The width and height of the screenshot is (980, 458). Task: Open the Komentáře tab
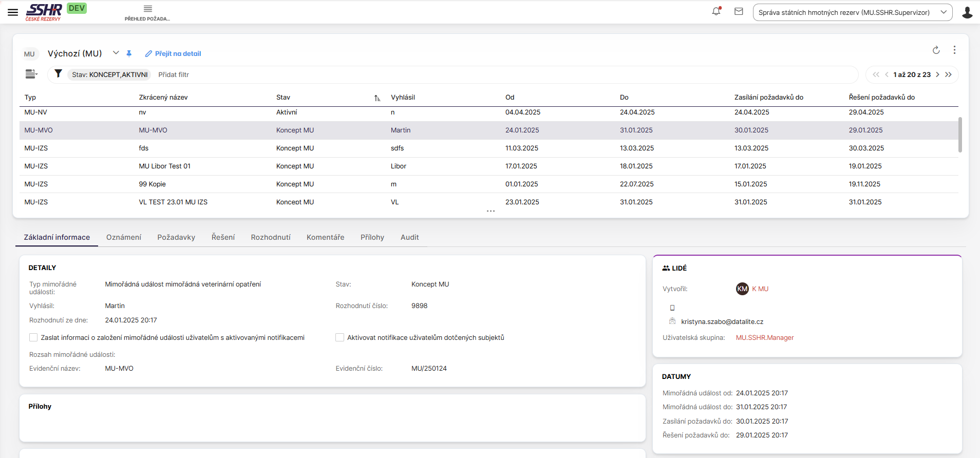click(x=325, y=237)
